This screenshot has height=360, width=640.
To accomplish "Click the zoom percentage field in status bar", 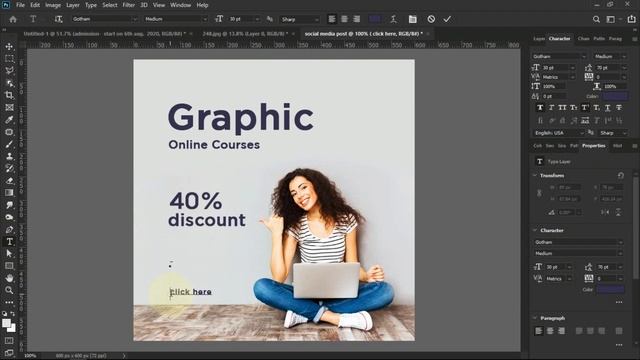I will 30,356.
